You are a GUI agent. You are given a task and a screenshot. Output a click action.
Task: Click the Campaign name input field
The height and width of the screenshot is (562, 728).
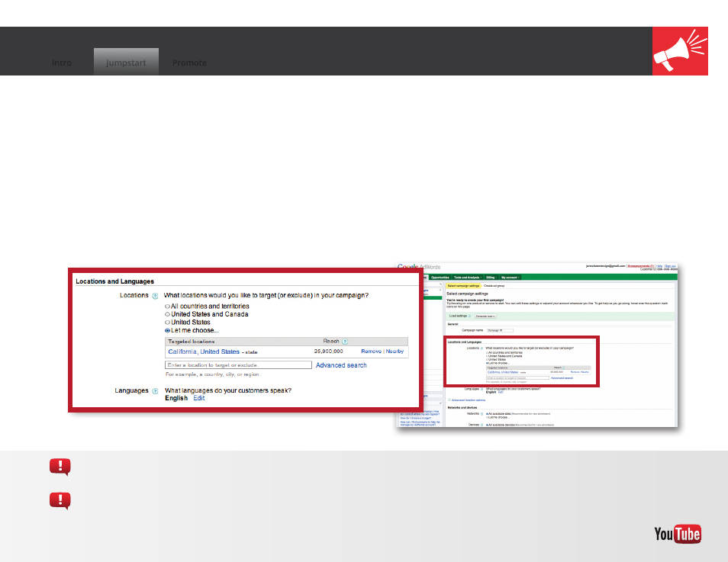pyautogui.click(x=500, y=330)
